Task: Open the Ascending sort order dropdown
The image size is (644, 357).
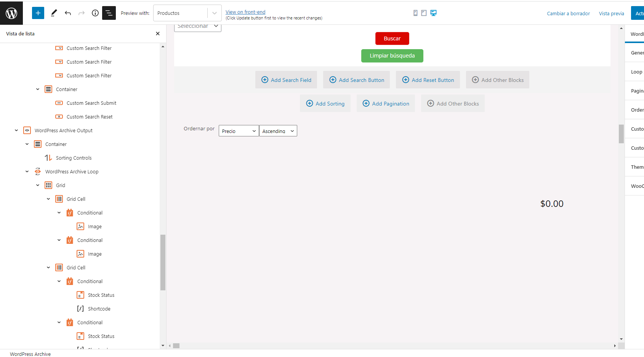Action: tap(278, 131)
